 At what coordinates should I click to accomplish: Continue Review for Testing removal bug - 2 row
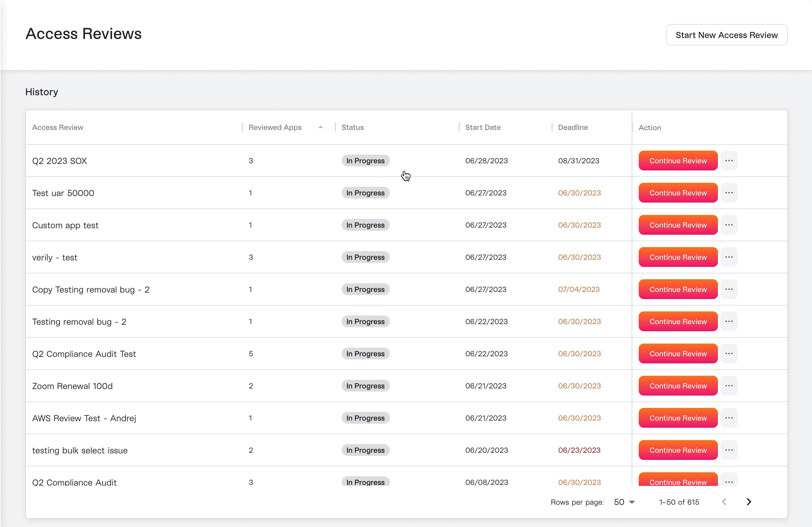point(678,321)
